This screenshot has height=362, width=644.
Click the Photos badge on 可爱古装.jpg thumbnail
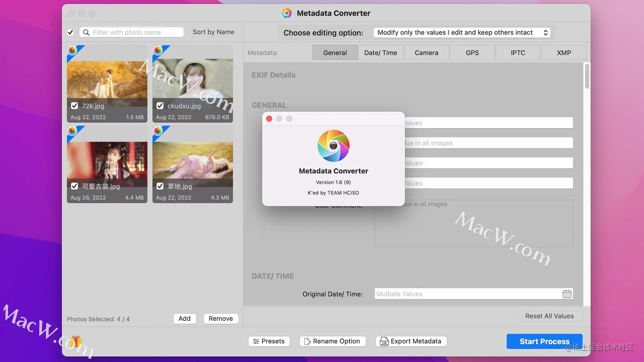[72, 131]
